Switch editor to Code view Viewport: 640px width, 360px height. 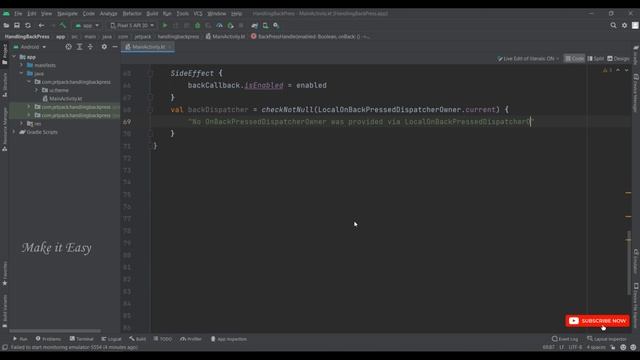[x=574, y=59]
